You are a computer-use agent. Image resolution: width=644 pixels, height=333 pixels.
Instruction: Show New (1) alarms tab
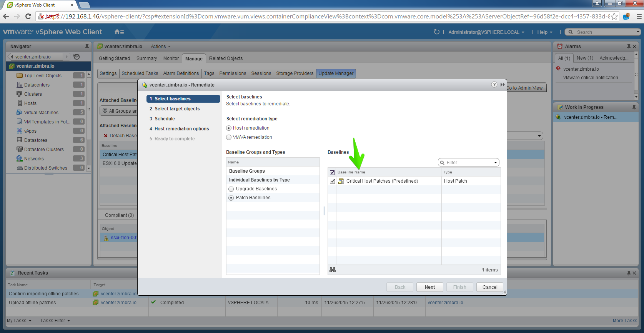(x=585, y=58)
